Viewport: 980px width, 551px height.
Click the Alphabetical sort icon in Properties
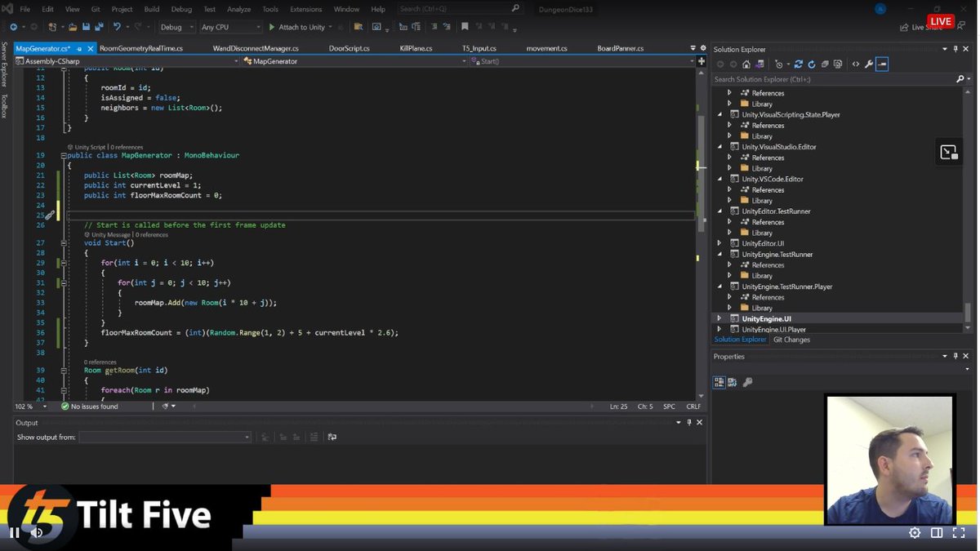pyautogui.click(x=732, y=381)
